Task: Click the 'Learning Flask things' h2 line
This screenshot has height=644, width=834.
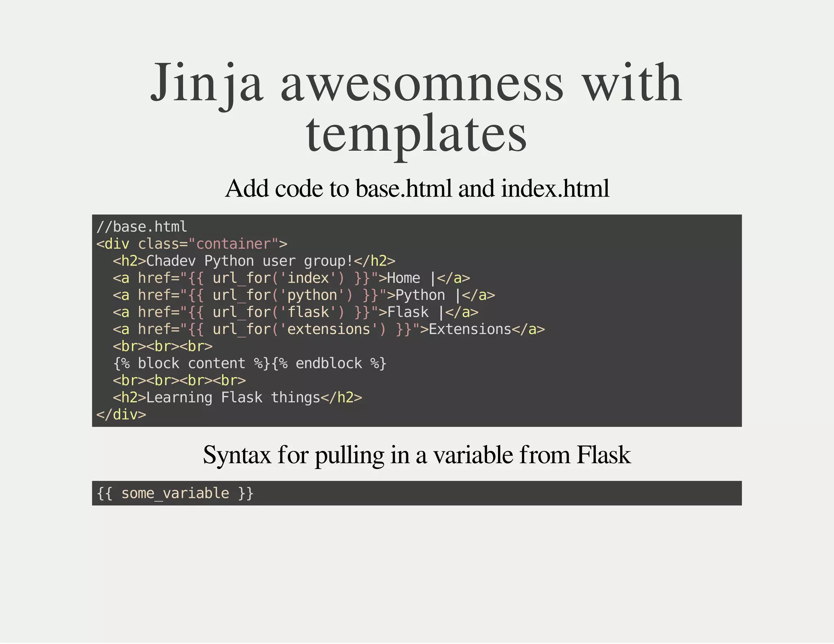Action: (237, 398)
